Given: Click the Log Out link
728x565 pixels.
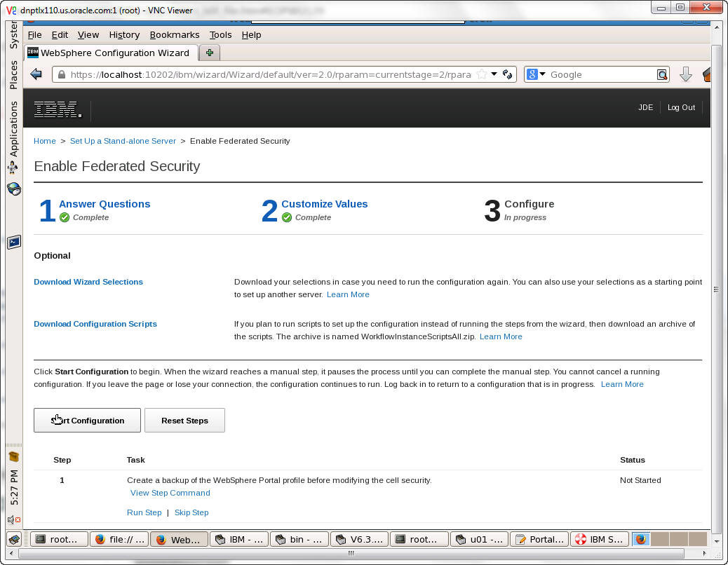Looking at the screenshot, I should click(681, 108).
